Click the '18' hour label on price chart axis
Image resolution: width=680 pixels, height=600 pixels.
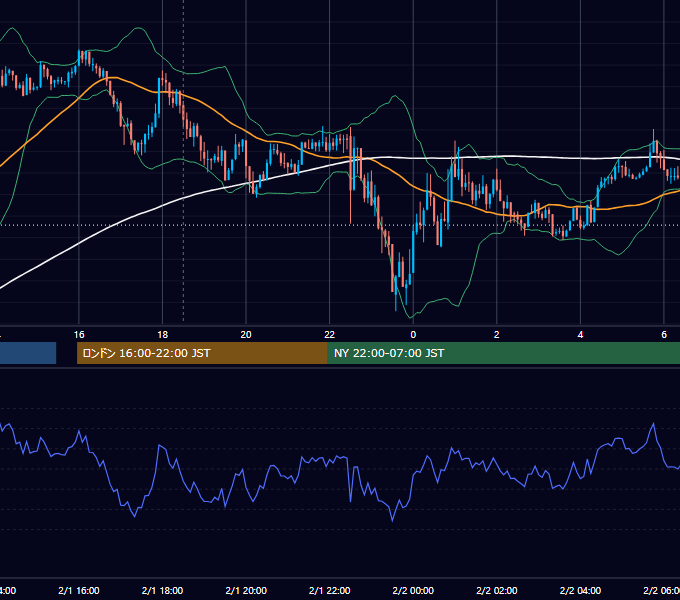[162, 335]
